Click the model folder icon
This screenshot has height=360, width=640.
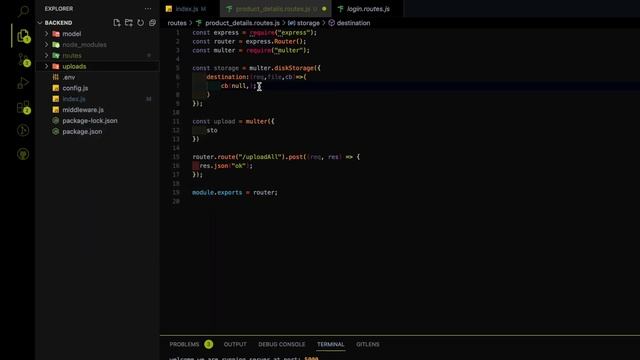[56, 34]
